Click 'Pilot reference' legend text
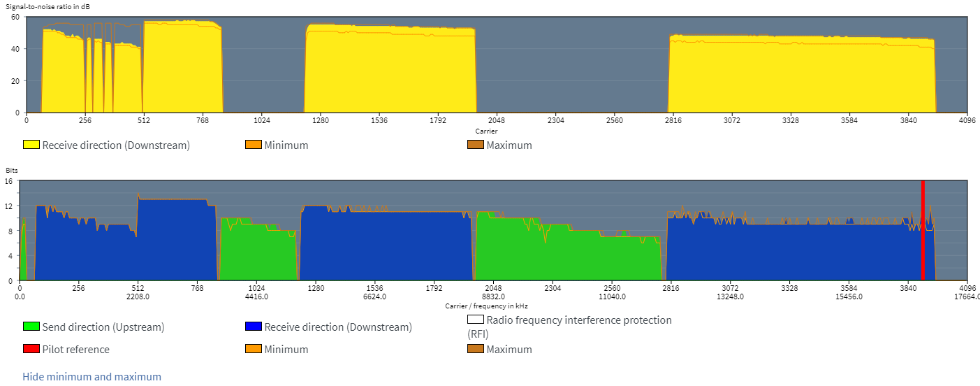The height and width of the screenshot is (386, 980). tap(76, 349)
